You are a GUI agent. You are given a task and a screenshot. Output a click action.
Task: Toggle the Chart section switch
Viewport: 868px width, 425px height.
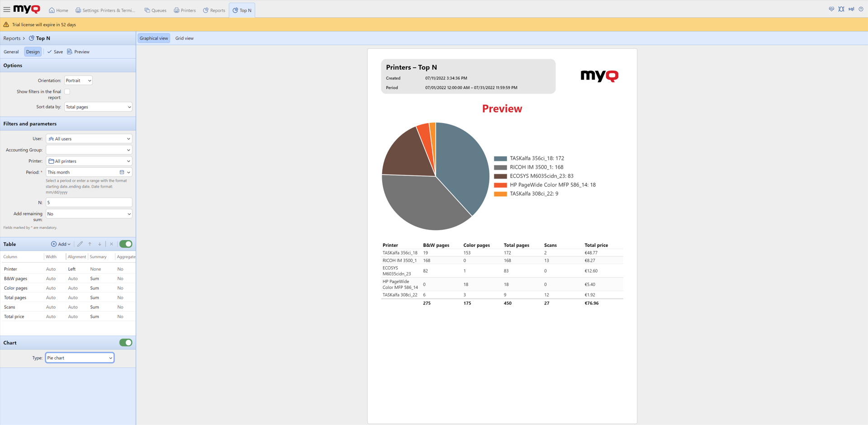126,343
